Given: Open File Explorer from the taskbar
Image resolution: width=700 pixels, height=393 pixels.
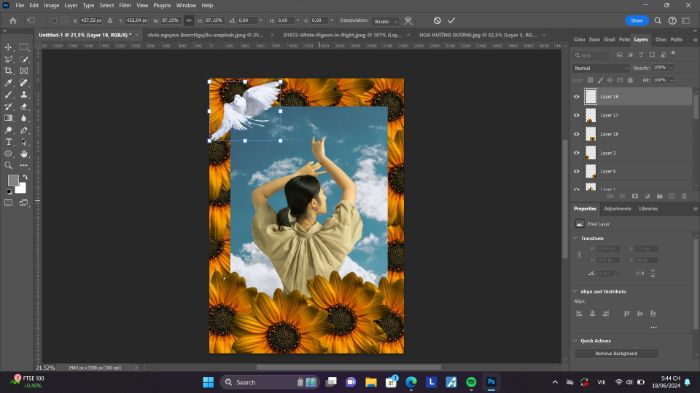Looking at the screenshot, I should coord(371,382).
